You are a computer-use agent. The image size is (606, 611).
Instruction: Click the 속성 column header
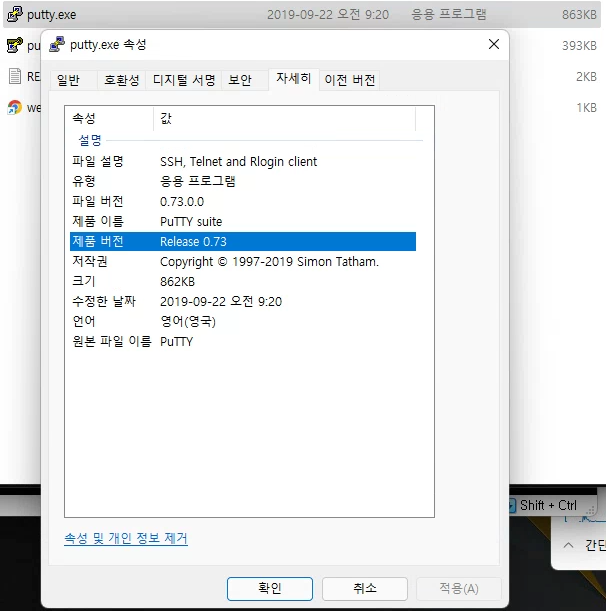tap(109, 118)
